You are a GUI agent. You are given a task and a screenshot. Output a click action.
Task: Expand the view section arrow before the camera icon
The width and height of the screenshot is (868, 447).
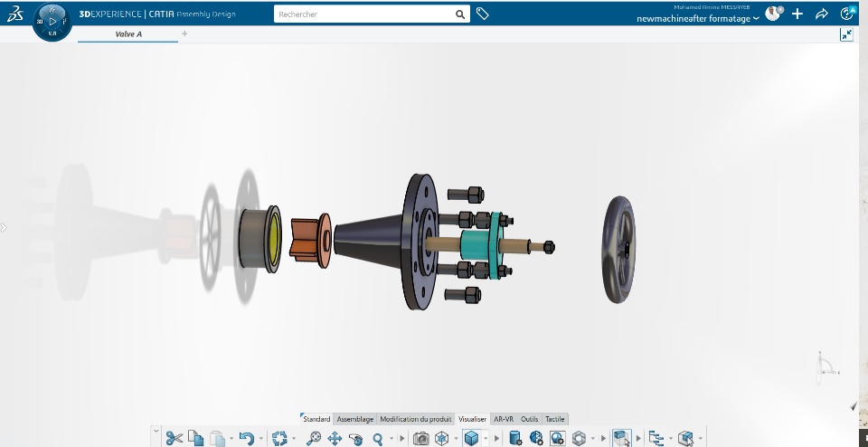pos(402,439)
